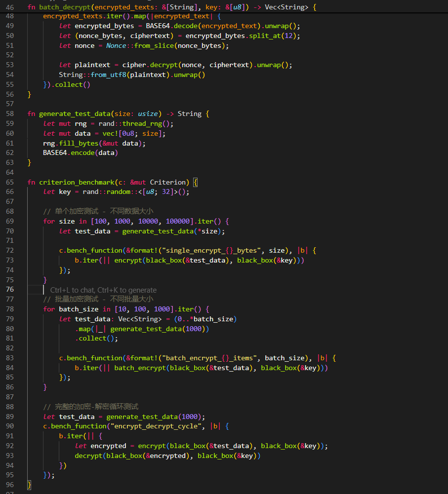Click line number 58 in the gutter

(x=10, y=114)
